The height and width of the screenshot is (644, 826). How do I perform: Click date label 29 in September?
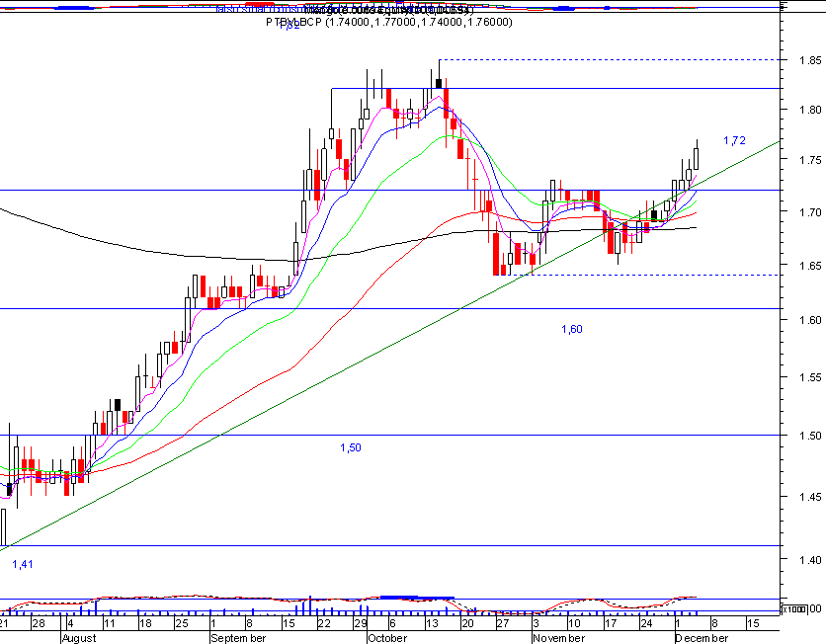pyautogui.click(x=360, y=623)
